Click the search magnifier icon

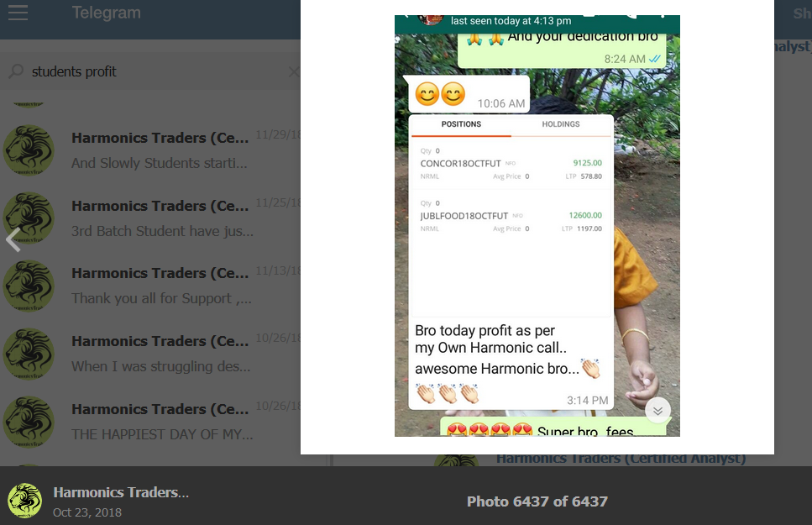(x=16, y=71)
